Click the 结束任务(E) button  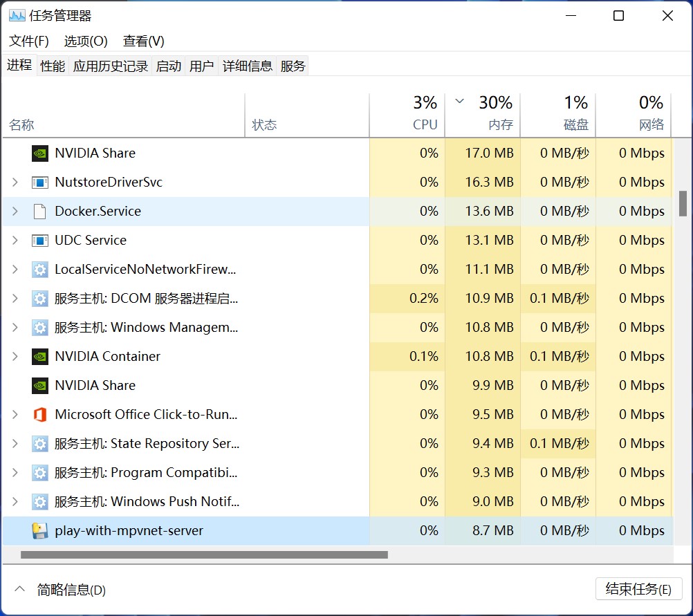tap(638, 589)
